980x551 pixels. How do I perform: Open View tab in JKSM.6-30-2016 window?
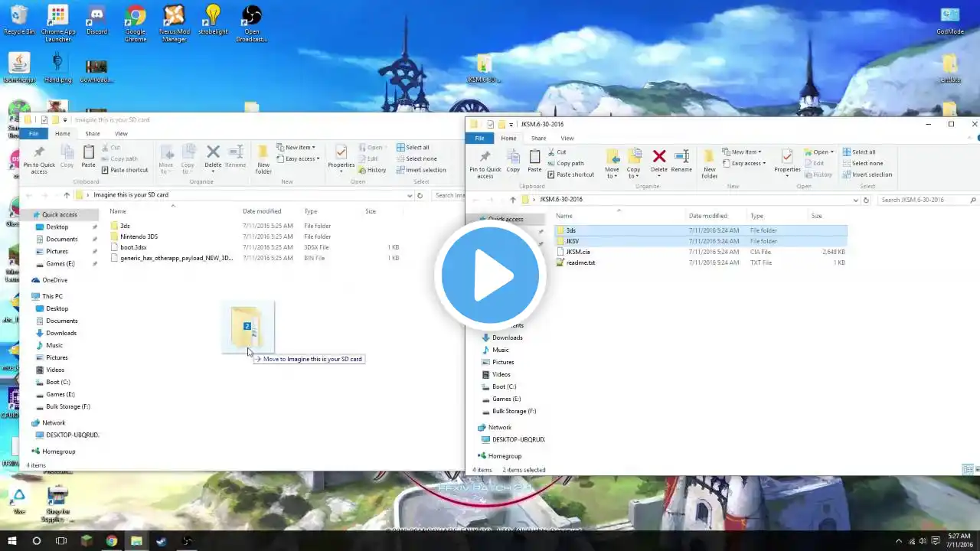567,138
